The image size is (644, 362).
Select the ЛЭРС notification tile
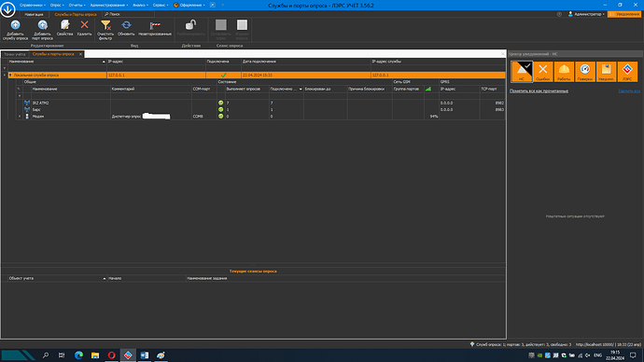627,72
